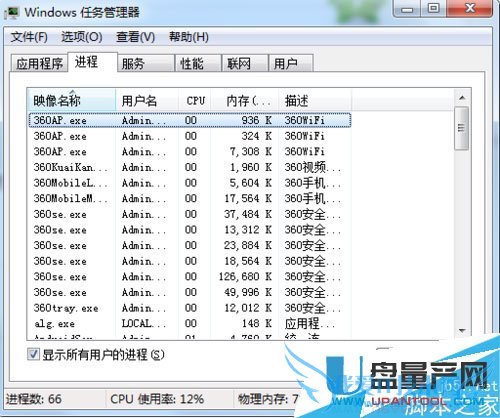Image resolution: width=500 pixels, height=418 pixels.
Task: Click 1,960 K memory value of 360KuaiKan
Action: pyautogui.click(x=251, y=167)
